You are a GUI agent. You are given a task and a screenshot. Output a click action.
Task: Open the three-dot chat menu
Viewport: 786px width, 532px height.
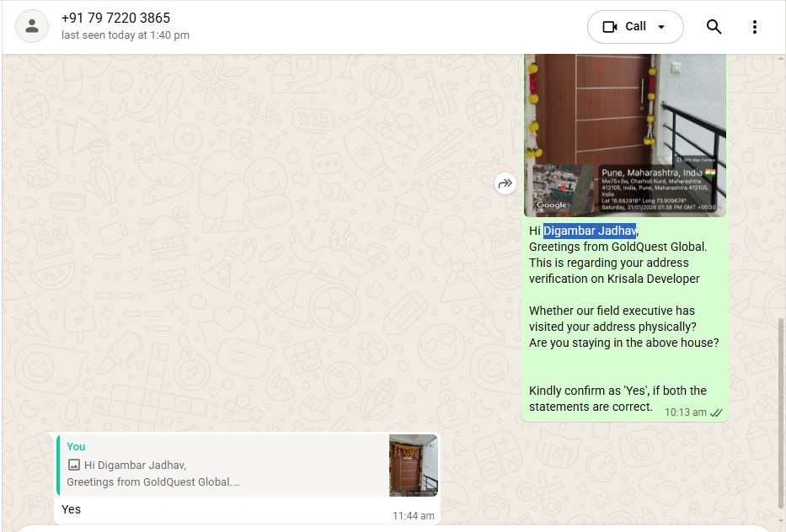[x=755, y=27]
